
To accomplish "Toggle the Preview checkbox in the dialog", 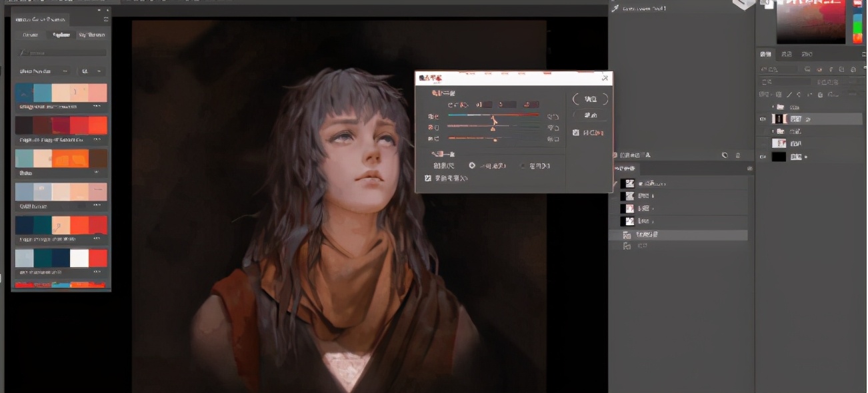I will [x=576, y=133].
